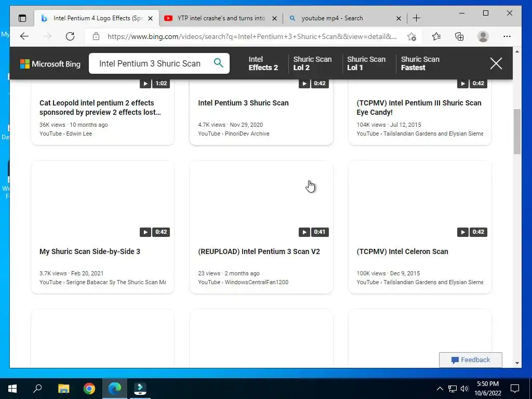Launch Google Chrome from the taskbar
The width and height of the screenshot is (532, 399).
89,389
